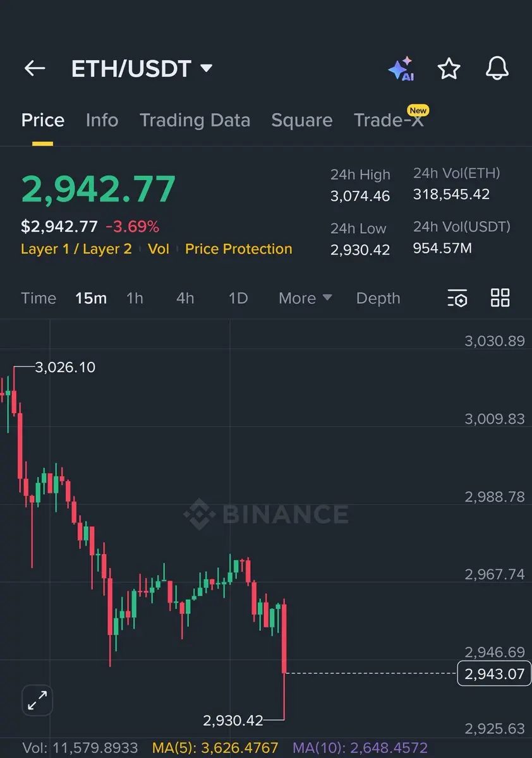
Task: Switch to the Info tab
Action: pyautogui.click(x=102, y=120)
